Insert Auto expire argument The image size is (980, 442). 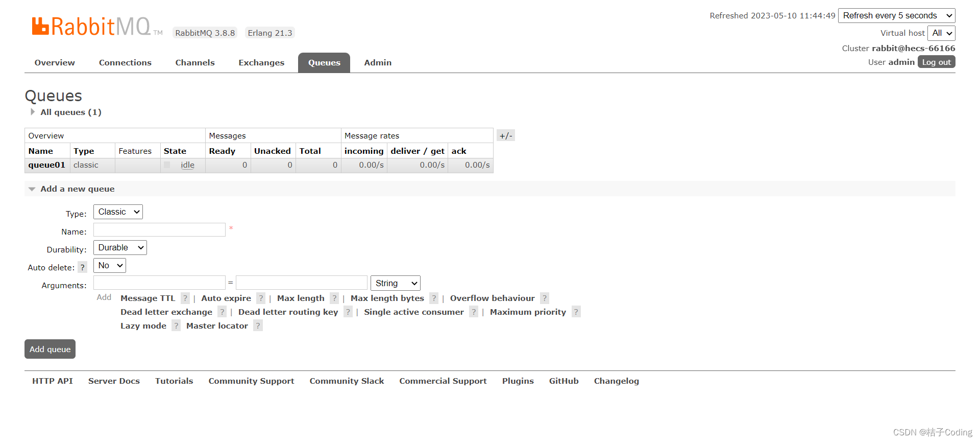[x=226, y=298]
